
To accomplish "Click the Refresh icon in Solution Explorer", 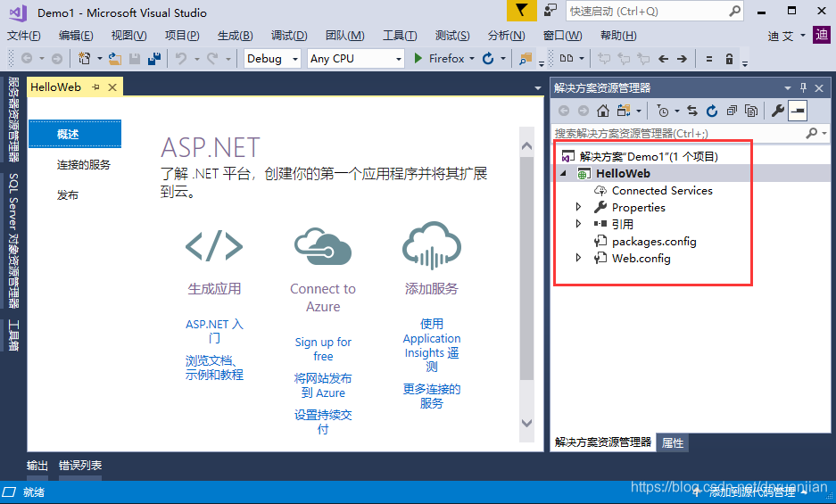I will [x=712, y=111].
